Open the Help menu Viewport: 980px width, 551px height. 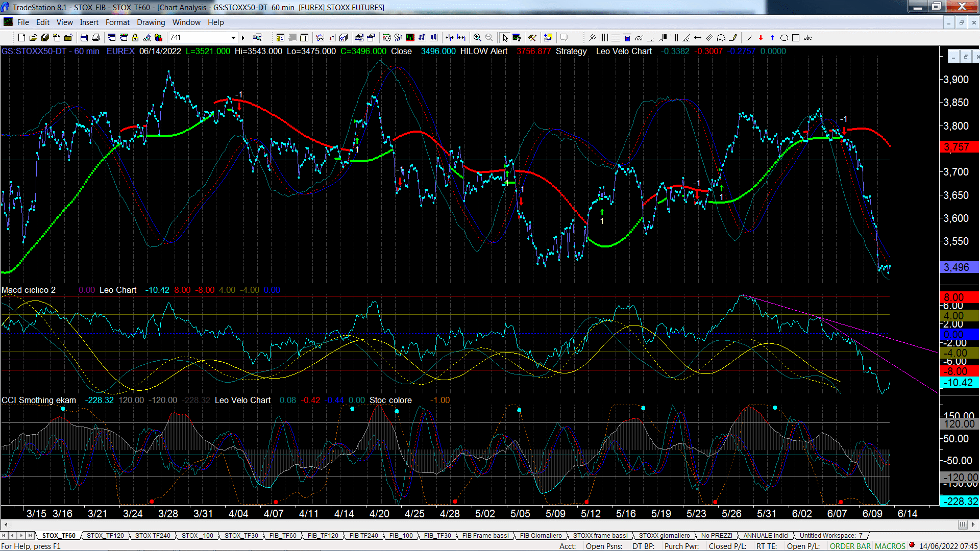[215, 22]
